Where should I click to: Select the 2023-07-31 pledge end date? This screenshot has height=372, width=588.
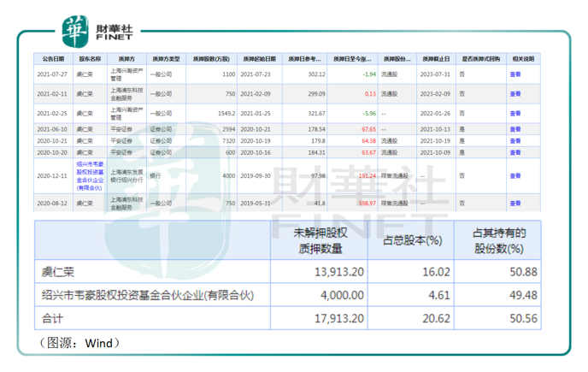pyautogui.click(x=435, y=74)
